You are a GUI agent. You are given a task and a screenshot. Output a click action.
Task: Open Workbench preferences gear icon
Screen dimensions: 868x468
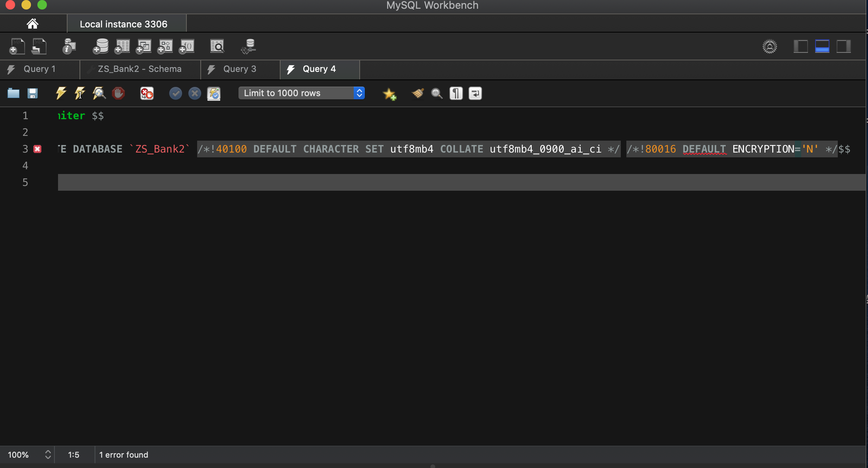click(770, 46)
